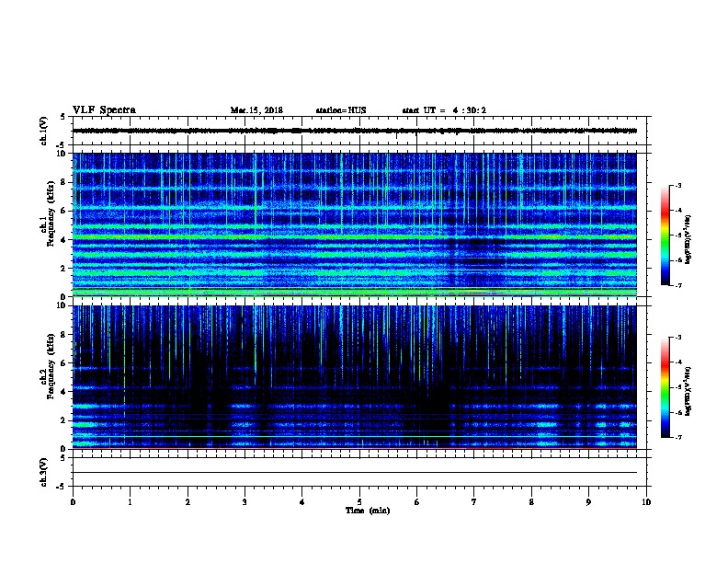The height and width of the screenshot is (563, 728).
Task: Click the "ch.3(V)" waveform axis label
Action: tap(44, 472)
